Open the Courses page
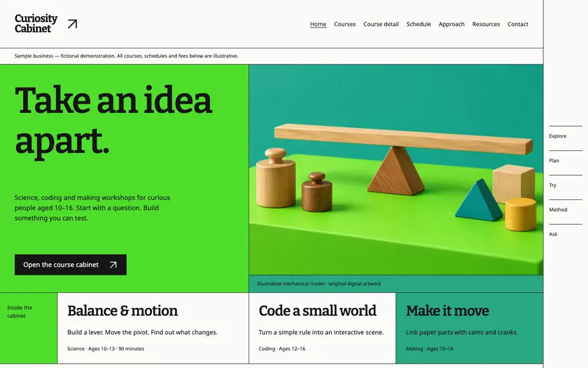Viewport: 588px width, 368px height. 345,24
